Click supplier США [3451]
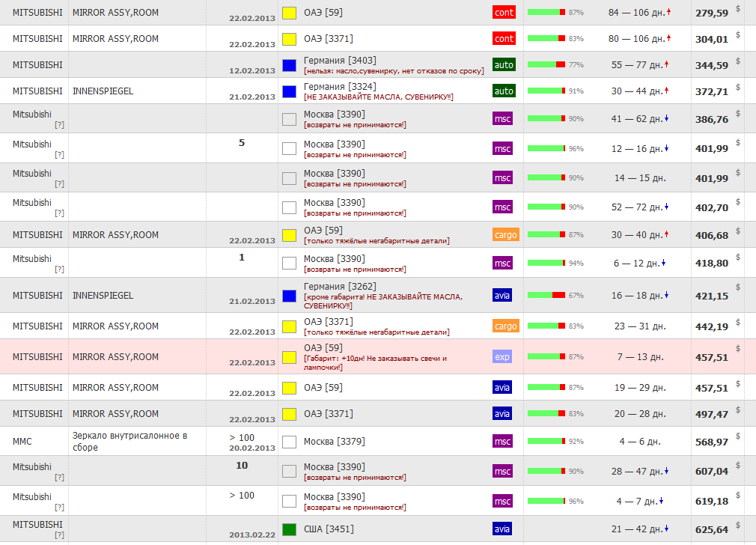Viewport: 756px width, 545px height. (329, 529)
